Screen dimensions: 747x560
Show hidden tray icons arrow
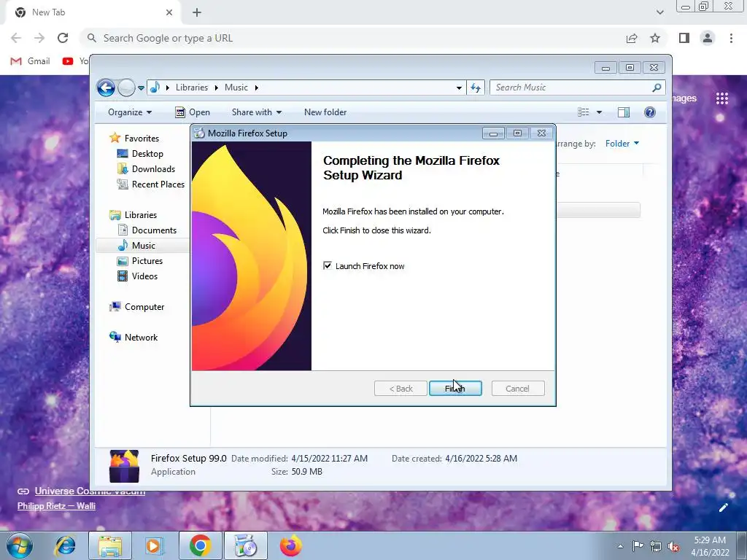click(x=620, y=546)
